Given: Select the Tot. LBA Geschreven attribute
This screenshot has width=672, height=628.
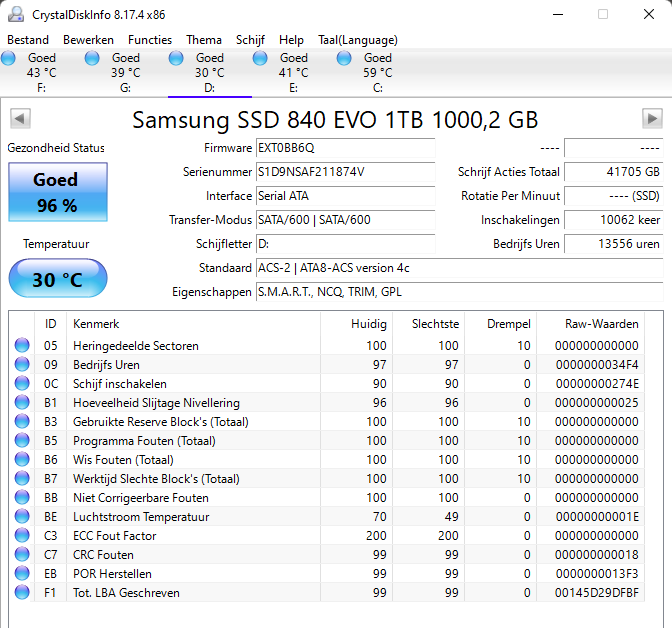Looking at the screenshot, I should click(126, 593).
